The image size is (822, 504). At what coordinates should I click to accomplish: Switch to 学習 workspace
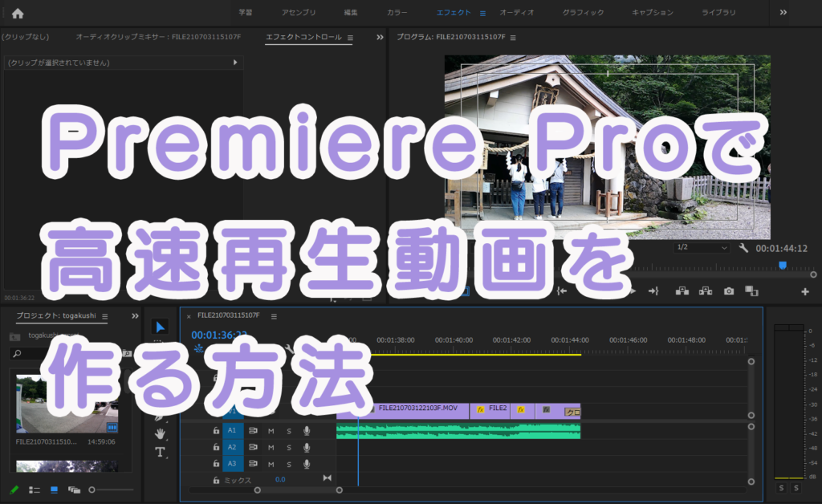246,12
